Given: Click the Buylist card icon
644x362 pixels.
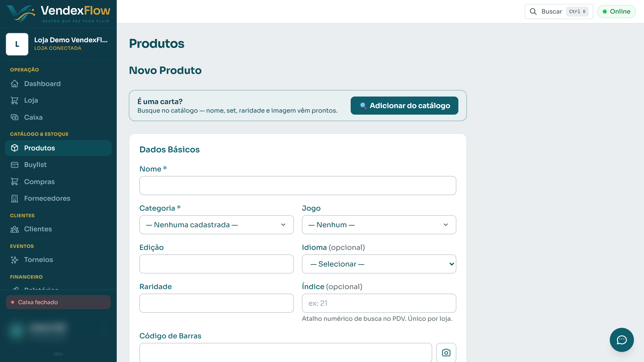Looking at the screenshot, I should (x=15, y=165).
